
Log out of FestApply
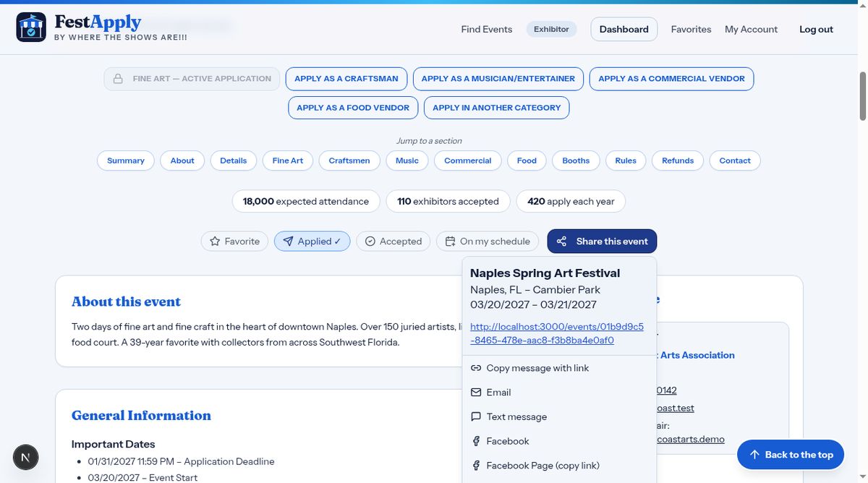pyautogui.click(x=816, y=30)
